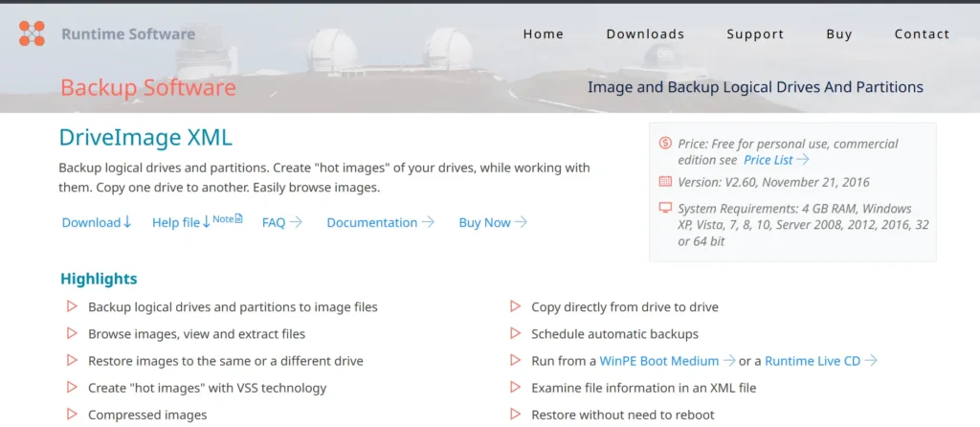
Task: Click the triangle bullet beside Compressed images
Action: (71, 415)
